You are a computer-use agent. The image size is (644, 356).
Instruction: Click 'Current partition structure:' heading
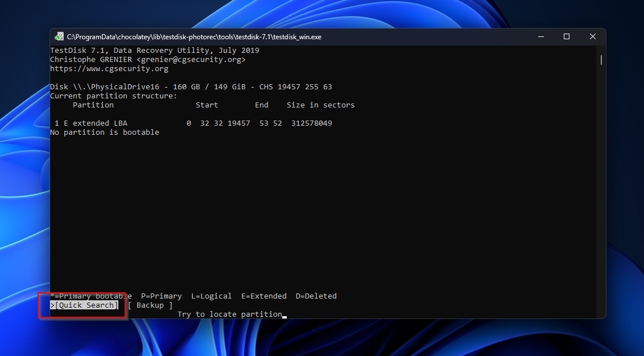click(x=114, y=96)
